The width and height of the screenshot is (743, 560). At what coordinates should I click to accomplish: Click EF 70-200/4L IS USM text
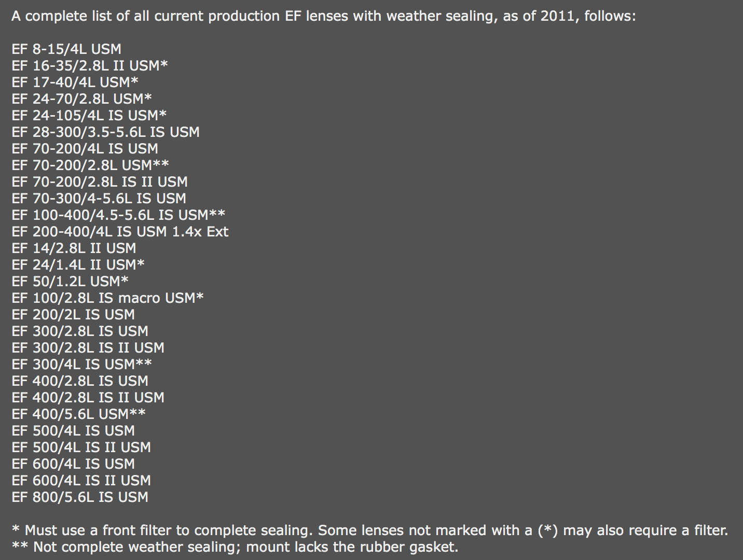coord(85,149)
